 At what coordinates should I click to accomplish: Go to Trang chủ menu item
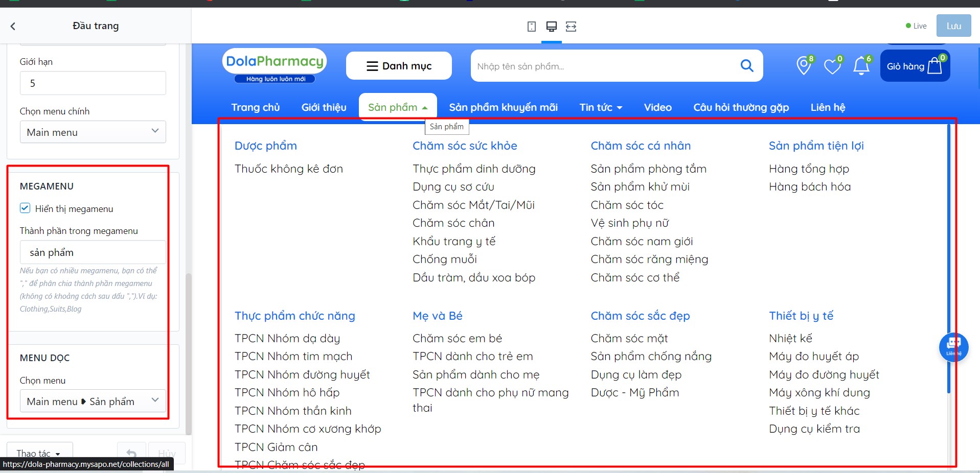(x=256, y=107)
